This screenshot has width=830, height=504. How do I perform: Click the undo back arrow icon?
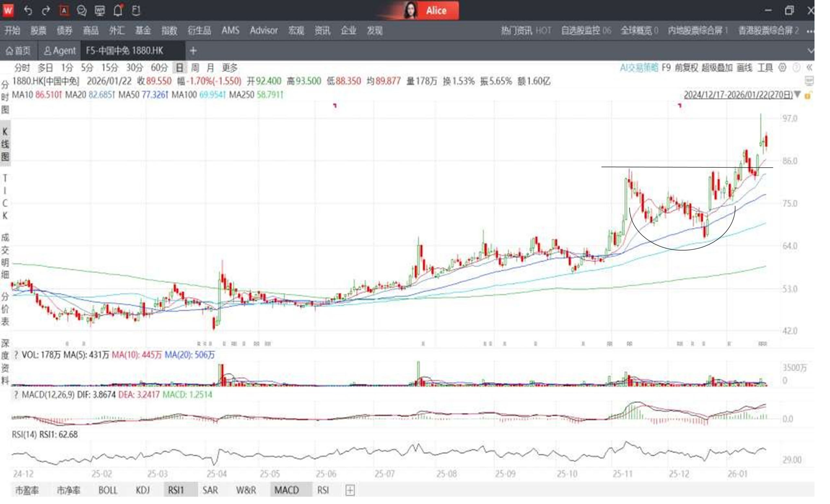coord(28,11)
